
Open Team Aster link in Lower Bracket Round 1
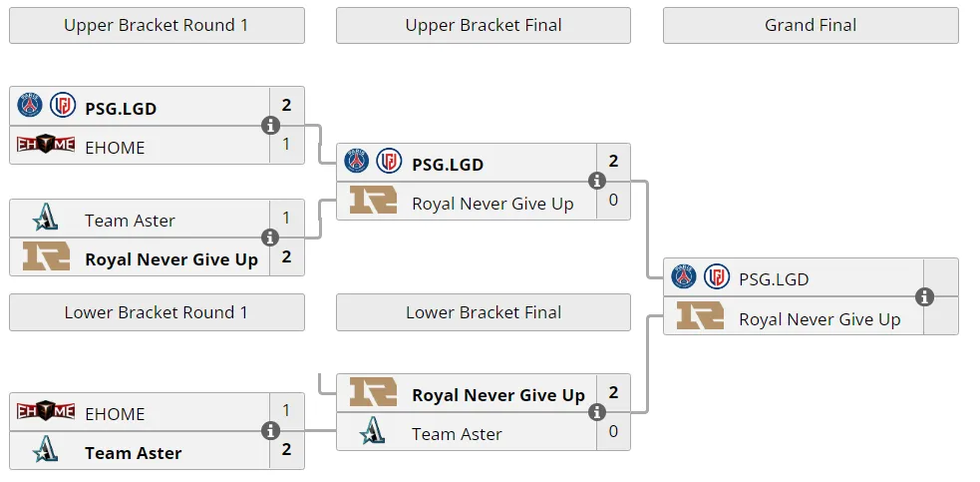click(x=134, y=453)
